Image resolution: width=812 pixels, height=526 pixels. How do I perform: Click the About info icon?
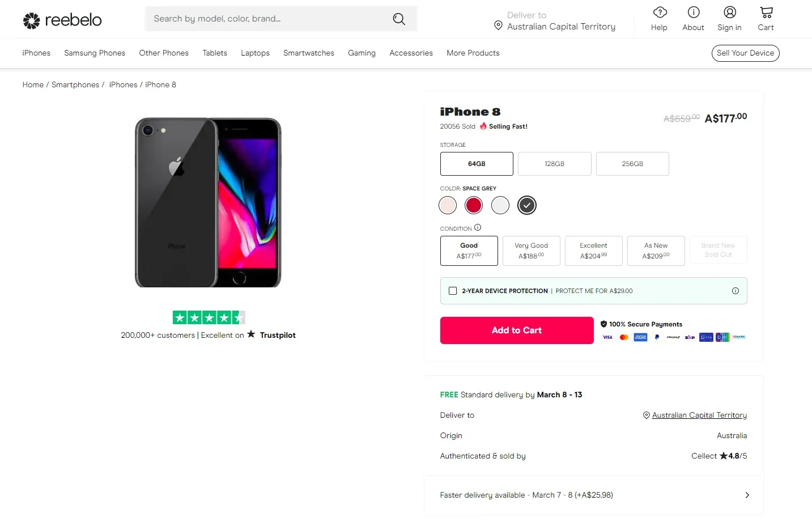pos(693,12)
